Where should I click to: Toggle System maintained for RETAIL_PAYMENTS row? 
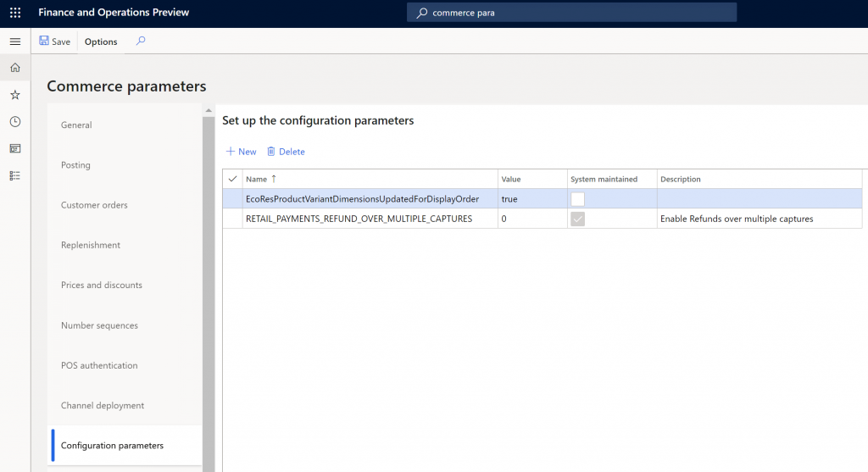(x=577, y=219)
